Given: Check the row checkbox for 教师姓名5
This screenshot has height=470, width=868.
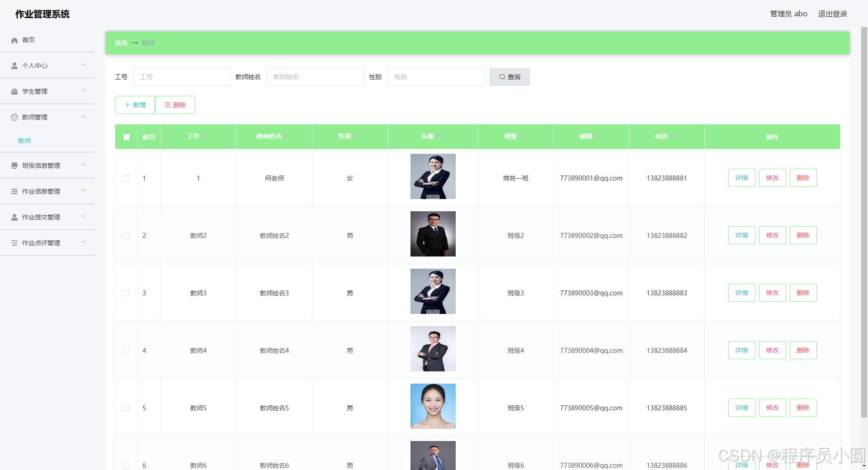Looking at the screenshot, I should point(126,408).
